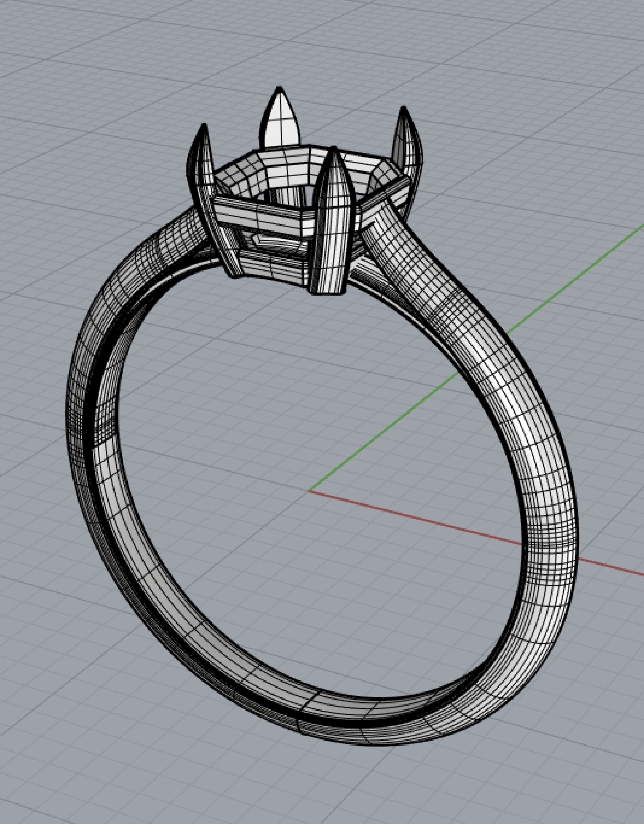Click the green Y axis line

396,422
